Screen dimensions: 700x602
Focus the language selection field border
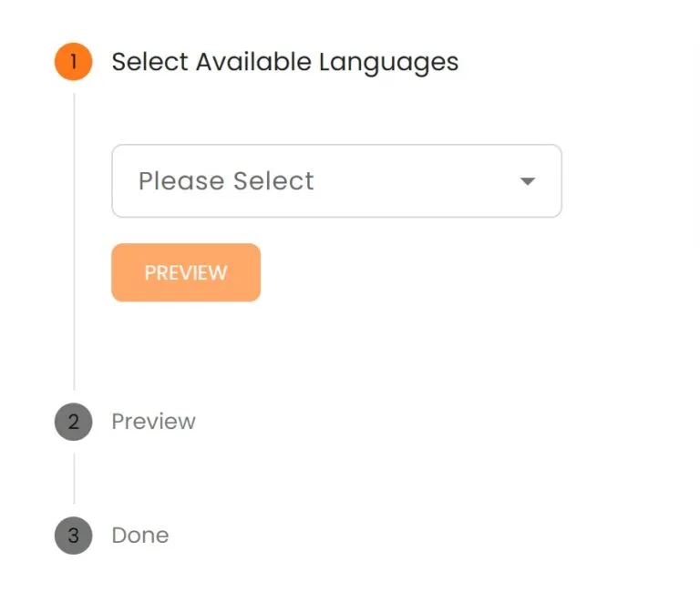pos(336,180)
